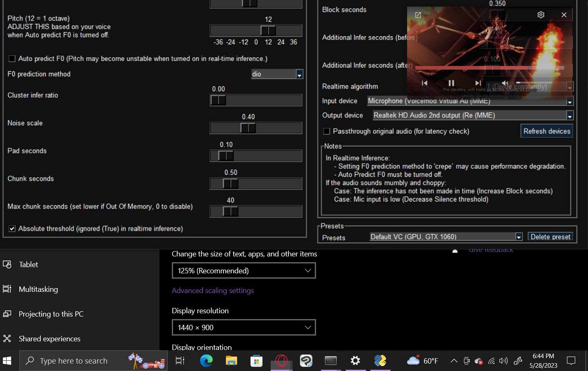Viewport: 588px width, 371px height.
Task: Open the Output device dropdown
Action: click(x=473, y=115)
